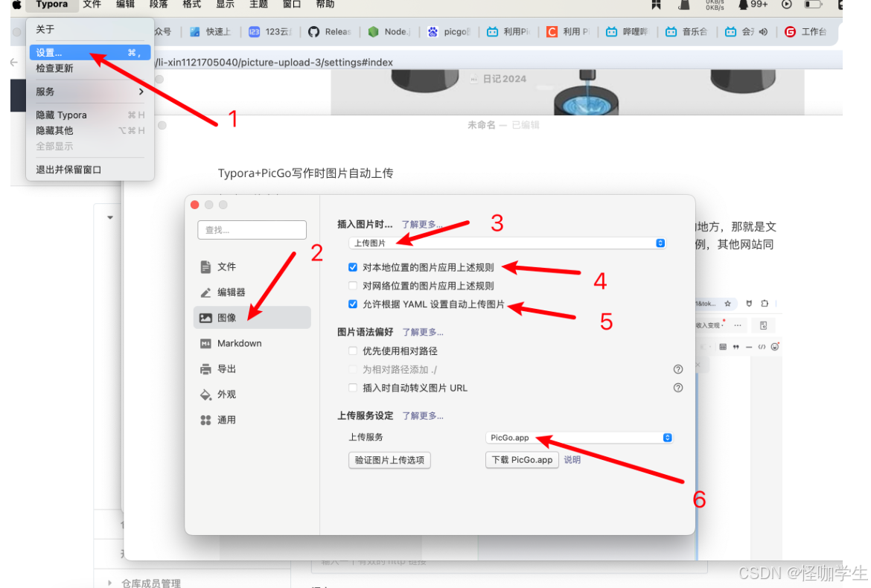Click the code icon in background editor toolbar
This screenshot has width=871, height=588.
point(762,347)
